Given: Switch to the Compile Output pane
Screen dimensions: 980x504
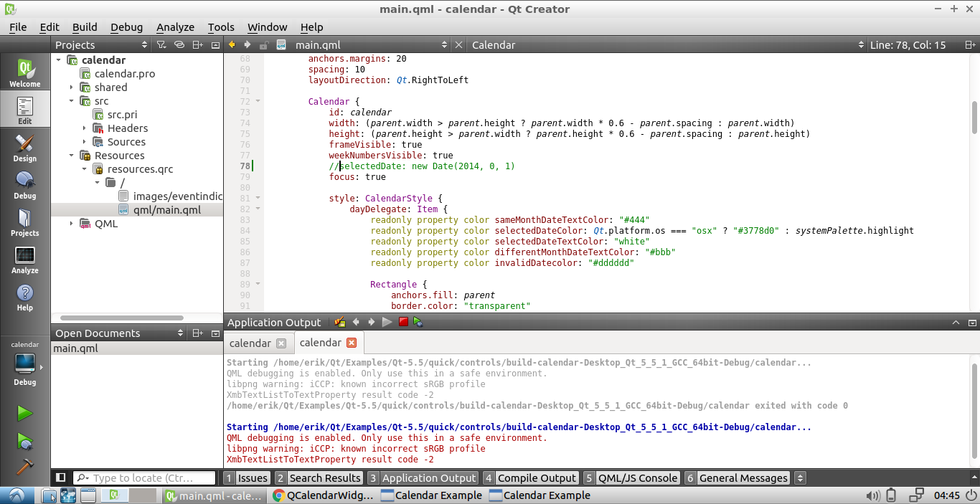Looking at the screenshot, I should click(537, 477).
